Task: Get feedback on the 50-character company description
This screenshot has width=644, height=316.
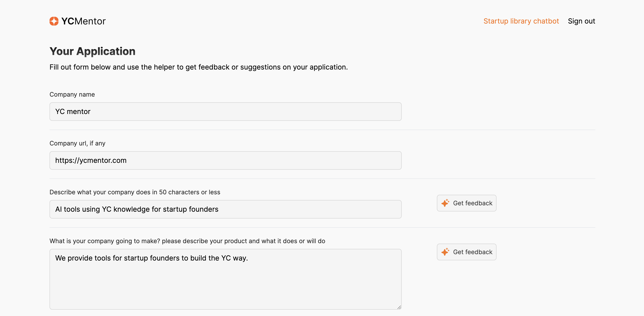Action: [x=467, y=203]
